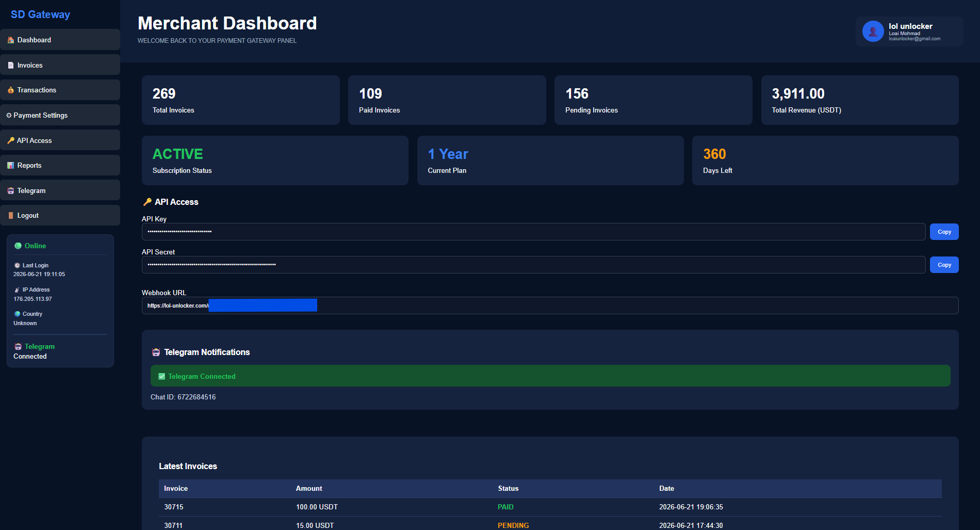
Task: Click the Invoices document icon
Action: click(x=11, y=65)
